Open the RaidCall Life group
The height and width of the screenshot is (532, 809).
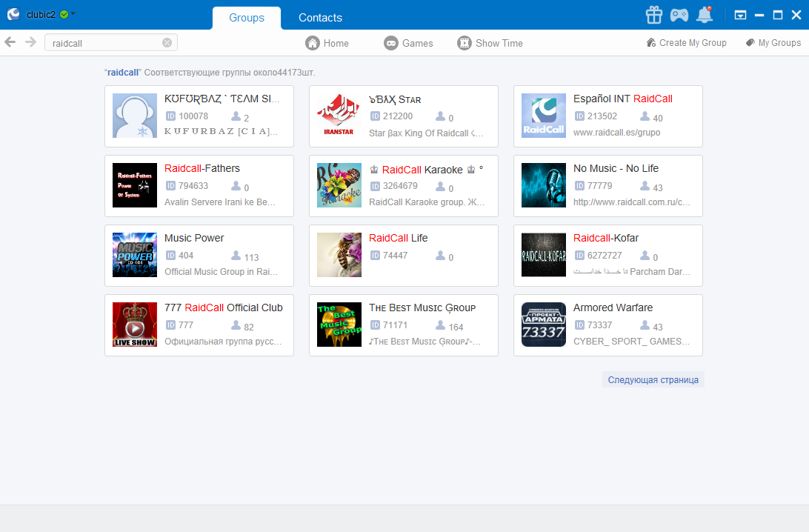click(399, 238)
